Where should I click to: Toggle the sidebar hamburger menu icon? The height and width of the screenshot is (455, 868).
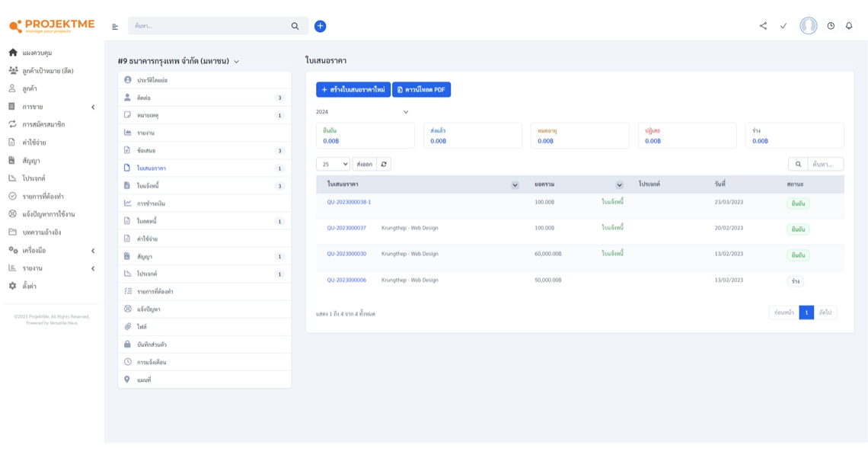coord(115,27)
